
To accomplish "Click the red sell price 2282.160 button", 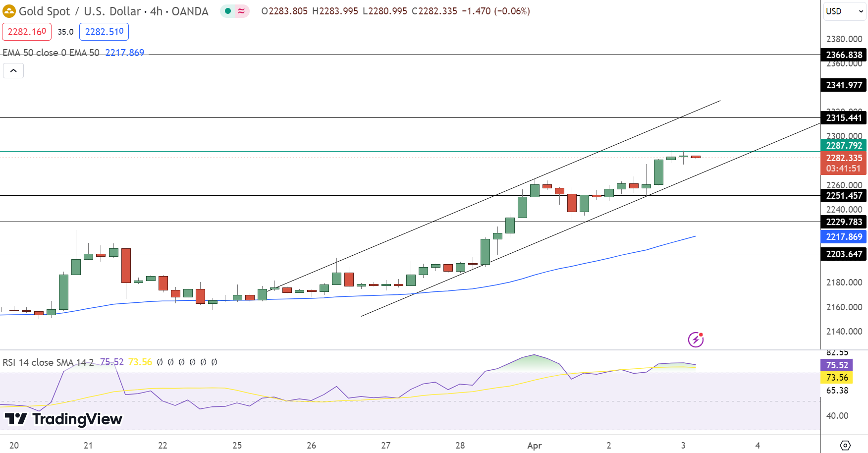I will click(27, 32).
